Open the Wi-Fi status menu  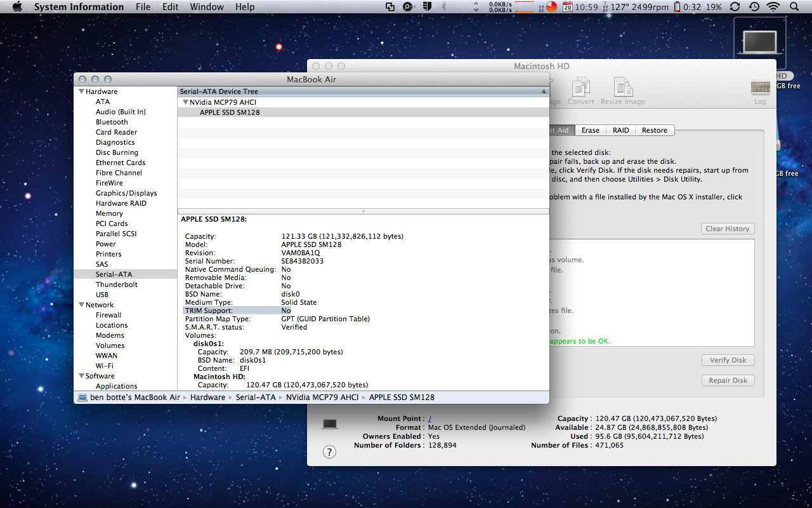[773, 7]
